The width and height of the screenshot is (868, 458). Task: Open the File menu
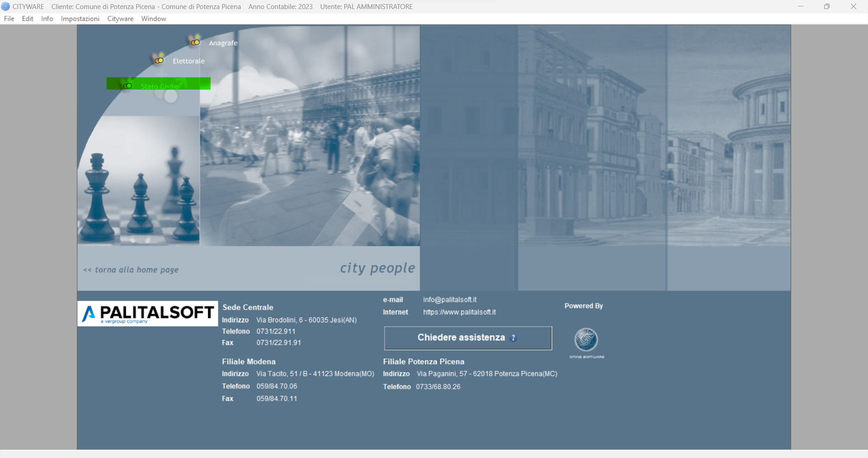9,19
